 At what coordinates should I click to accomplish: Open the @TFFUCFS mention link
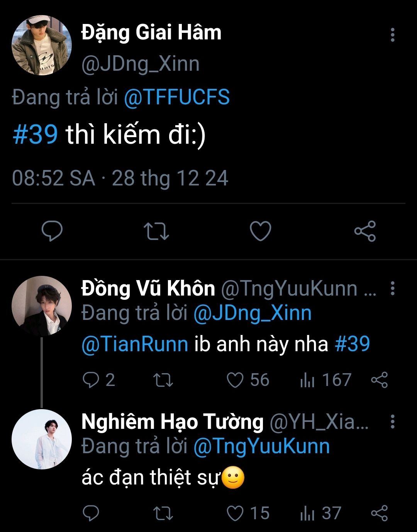pyautogui.click(x=177, y=97)
